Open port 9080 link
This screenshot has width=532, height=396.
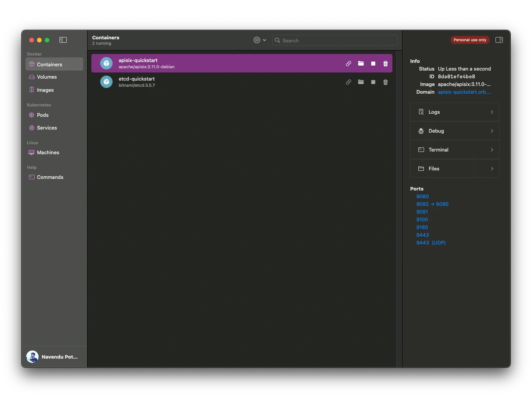[x=423, y=196]
